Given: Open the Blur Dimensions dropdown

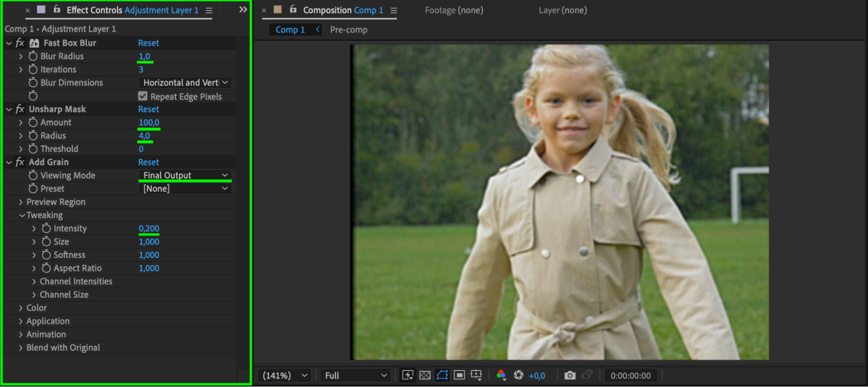Looking at the screenshot, I should coord(185,82).
